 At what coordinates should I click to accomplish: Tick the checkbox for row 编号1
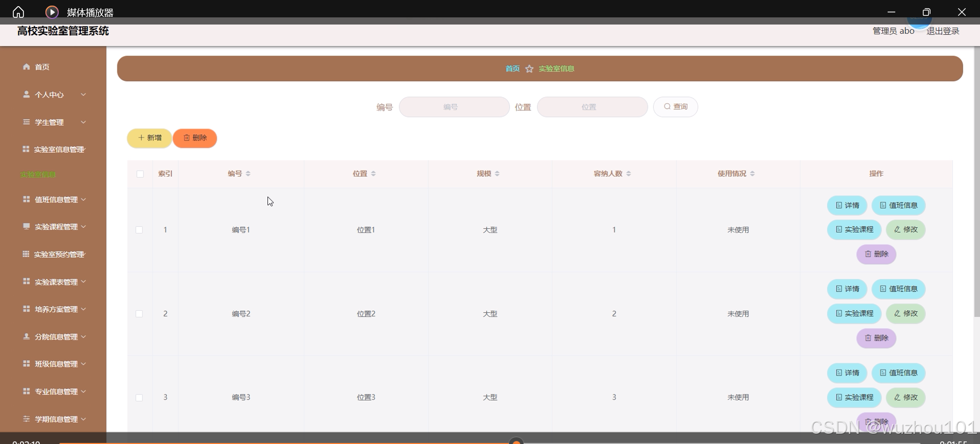click(x=139, y=230)
